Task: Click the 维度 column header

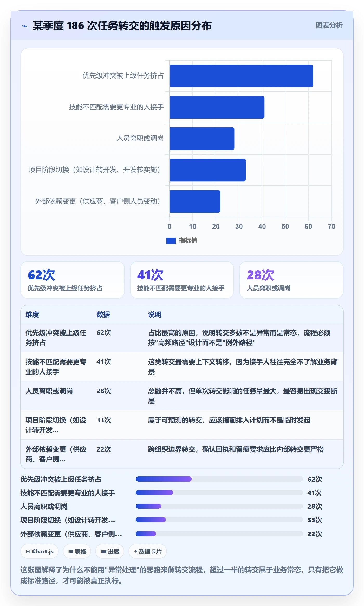Action: pos(32,314)
